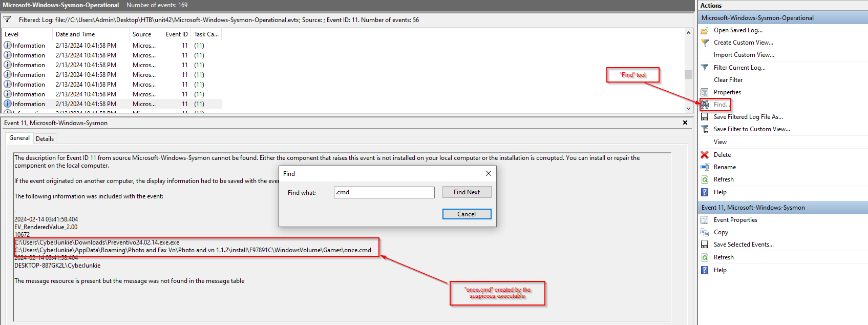Image resolution: width=868 pixels, height=325 pixels.
Task: Close the event preview pane
Action: [685, 123]
